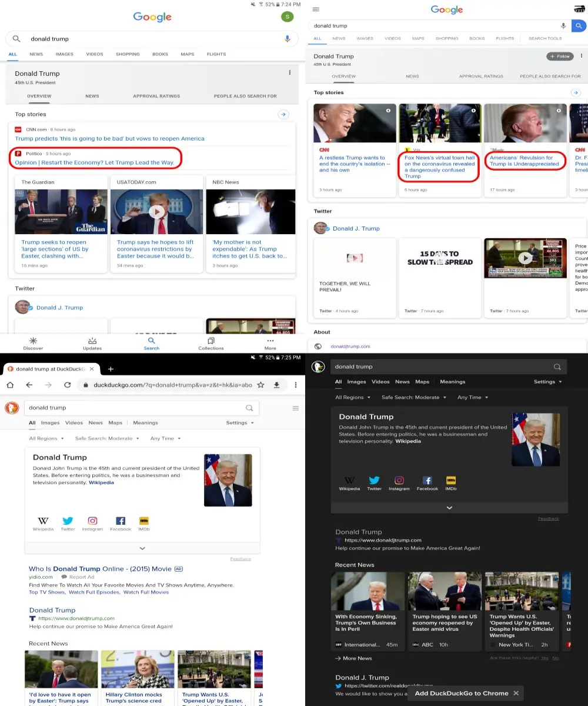Click the Top stories arrow on desktop Google page

[x=576, y=92]
